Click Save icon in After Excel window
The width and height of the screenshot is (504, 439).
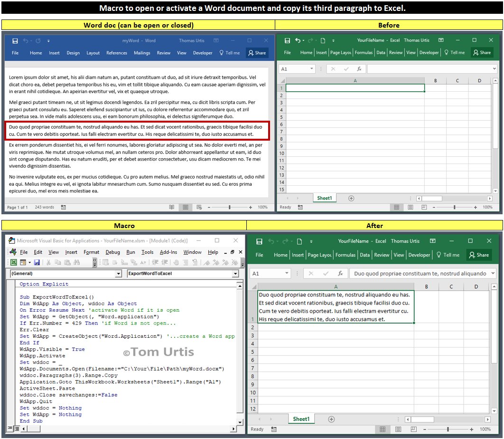point(259,241)
